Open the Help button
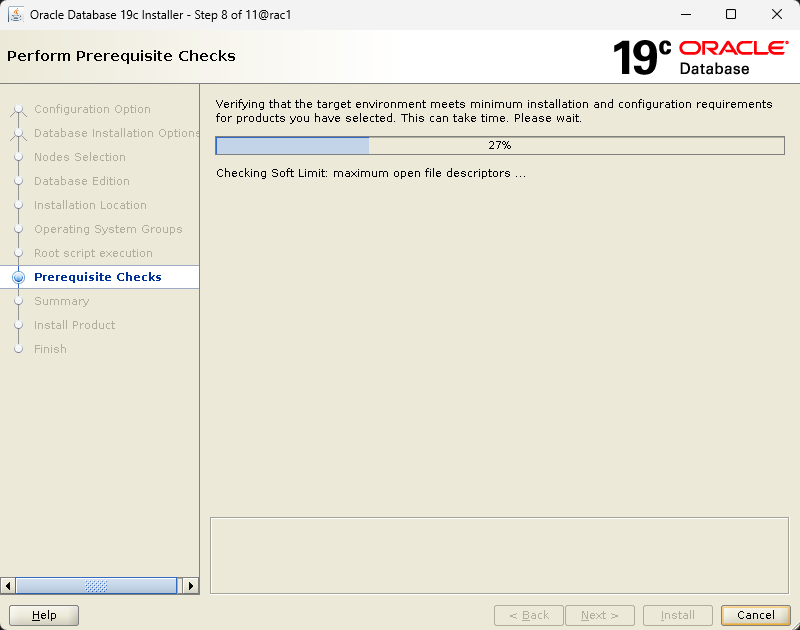The height and width of the screenshot is (630, 800). point(44,615)
